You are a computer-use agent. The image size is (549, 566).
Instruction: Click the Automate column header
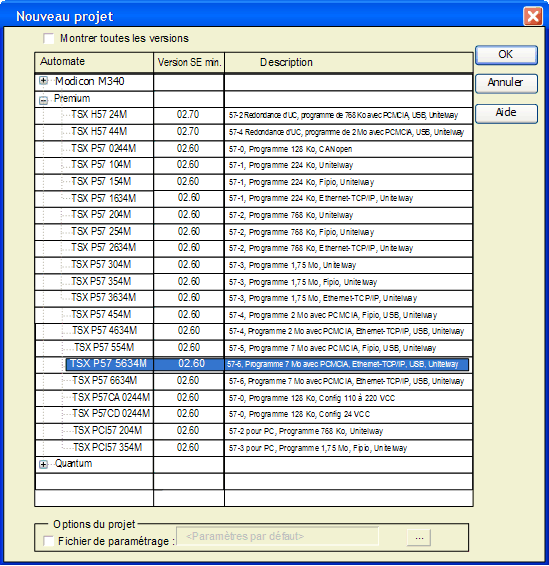tap(94, 62)
